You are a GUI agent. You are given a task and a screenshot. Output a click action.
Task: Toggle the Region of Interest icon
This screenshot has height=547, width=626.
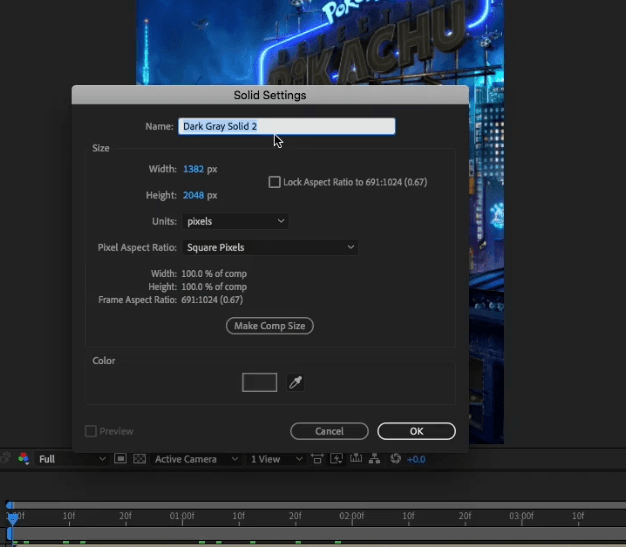(120, 459)
